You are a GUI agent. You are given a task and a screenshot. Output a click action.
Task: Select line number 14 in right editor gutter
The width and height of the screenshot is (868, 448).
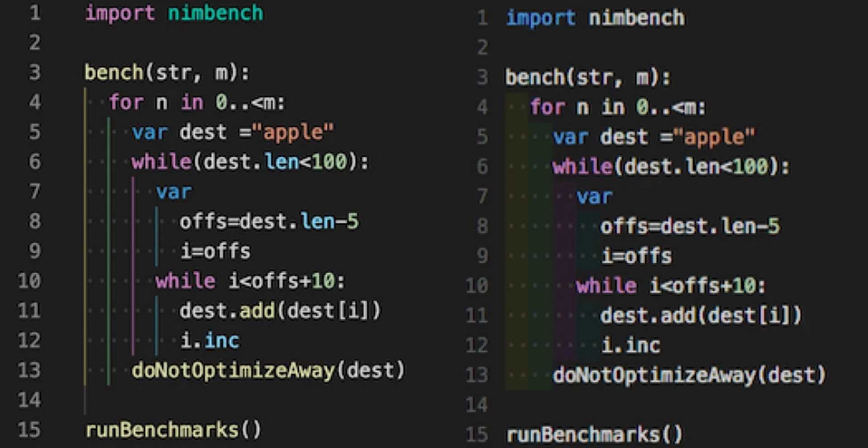pos(477,406)
